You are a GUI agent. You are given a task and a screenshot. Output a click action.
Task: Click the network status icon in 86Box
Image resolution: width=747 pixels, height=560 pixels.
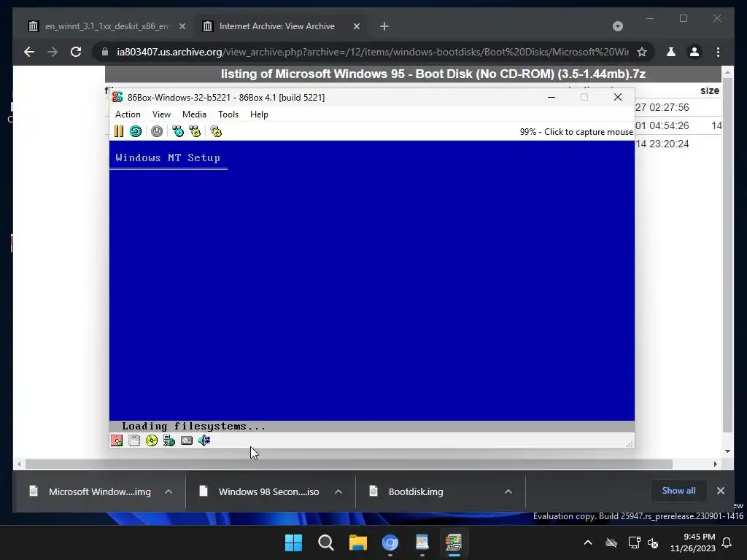(169, 440)
